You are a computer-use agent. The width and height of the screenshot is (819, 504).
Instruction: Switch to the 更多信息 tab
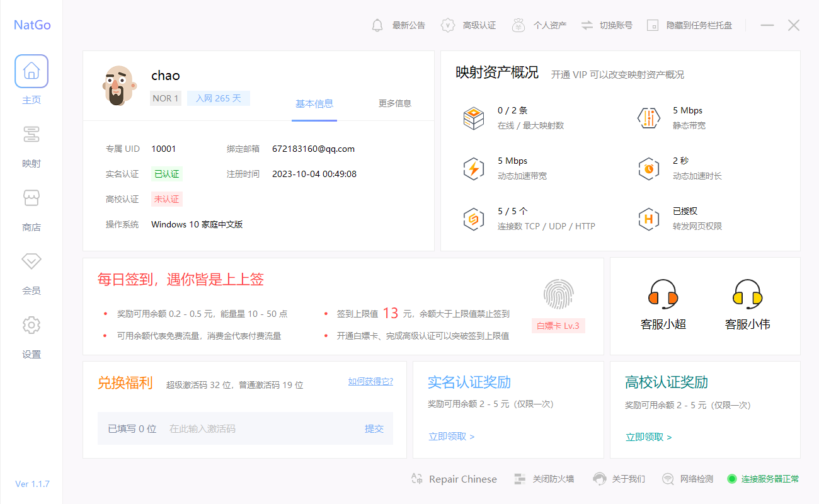pos(394,103)
